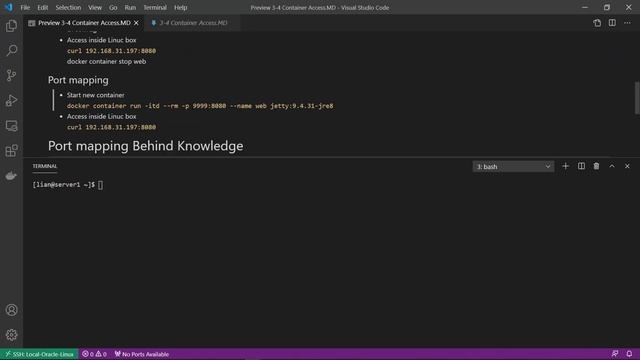Click the docker container stop web text
The image size is (640, 360).
(x=106, y=61)
